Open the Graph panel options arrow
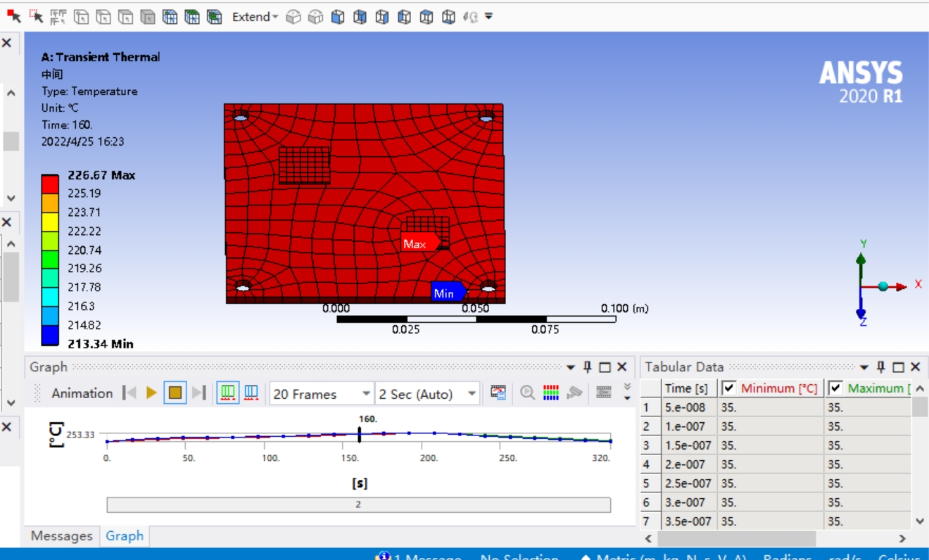 point(571,367)
